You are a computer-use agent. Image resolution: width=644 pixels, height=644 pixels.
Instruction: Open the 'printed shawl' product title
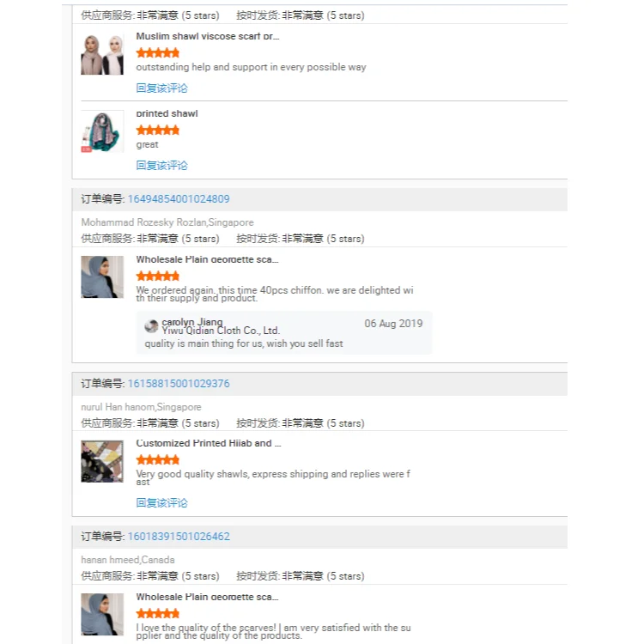pyautogui.click(x=167, y=113)
